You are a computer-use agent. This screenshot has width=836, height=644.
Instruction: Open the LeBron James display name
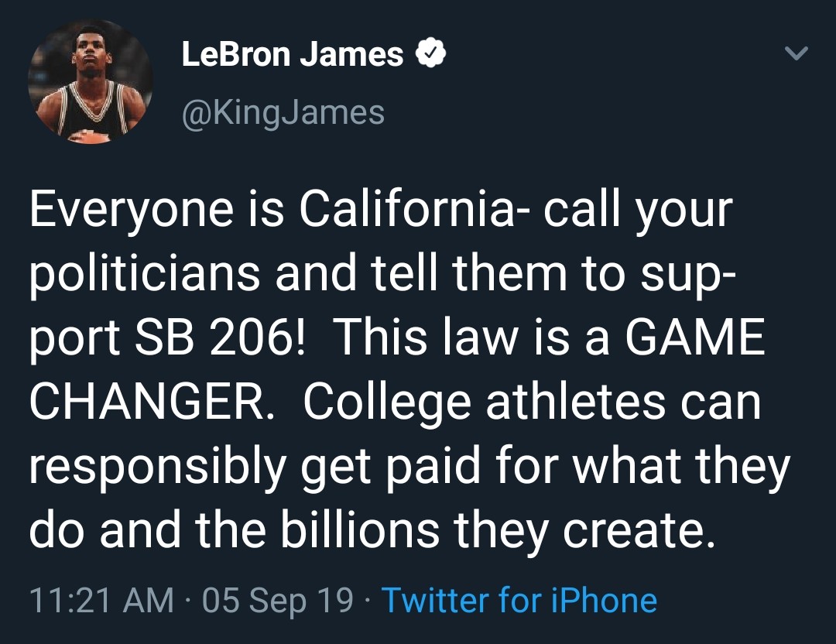pos(292,54)
